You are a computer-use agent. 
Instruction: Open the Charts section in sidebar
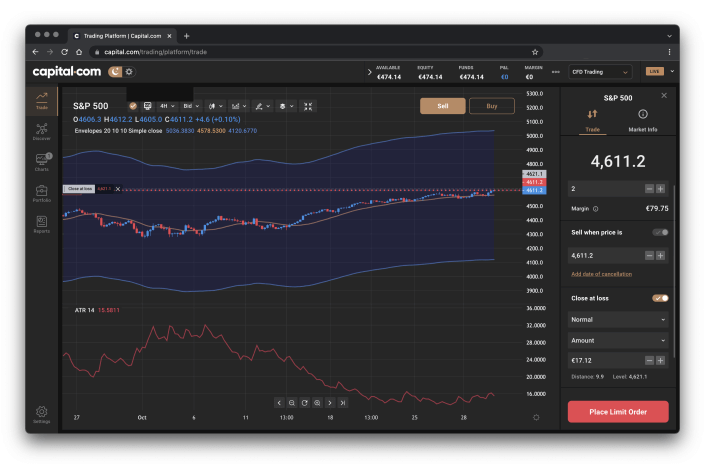(x=42, y=162)
